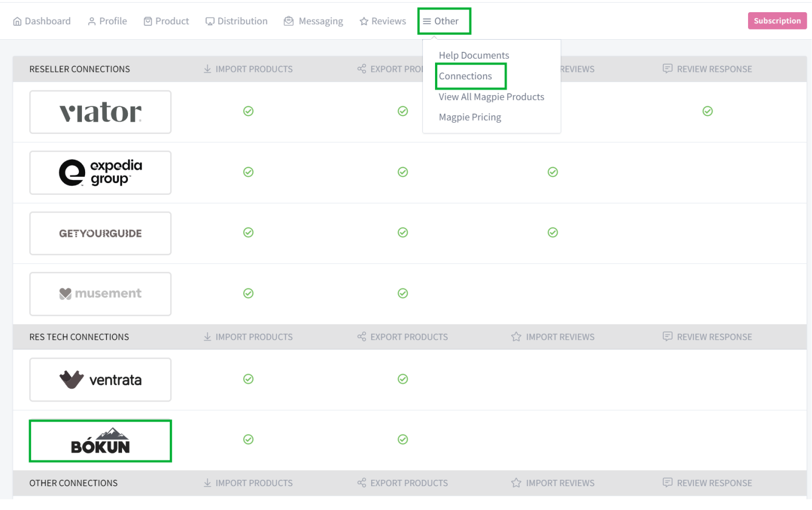Screen dimensions: 812x510
Task: Open the Expedia Group connection card
Action: click(100, 172)
